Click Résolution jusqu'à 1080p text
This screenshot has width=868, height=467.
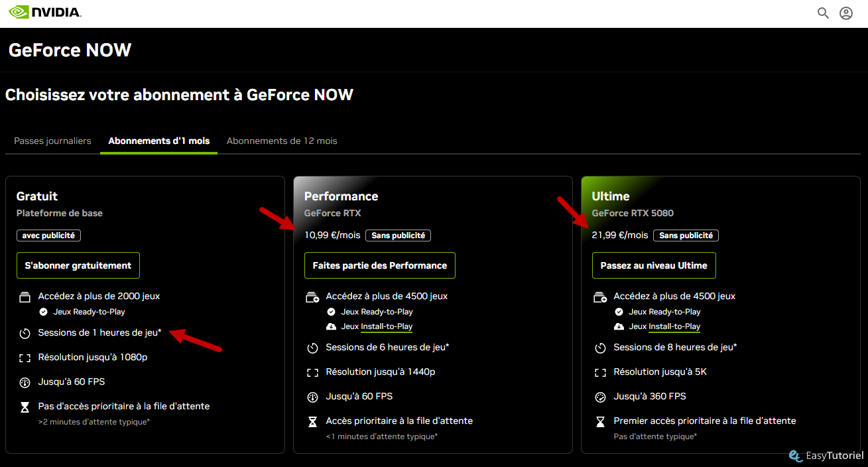[93, 357]
